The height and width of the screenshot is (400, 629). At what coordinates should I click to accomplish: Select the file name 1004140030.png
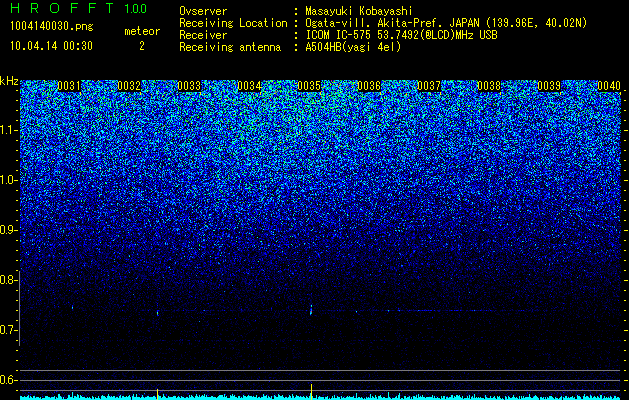tap(52, 26)
